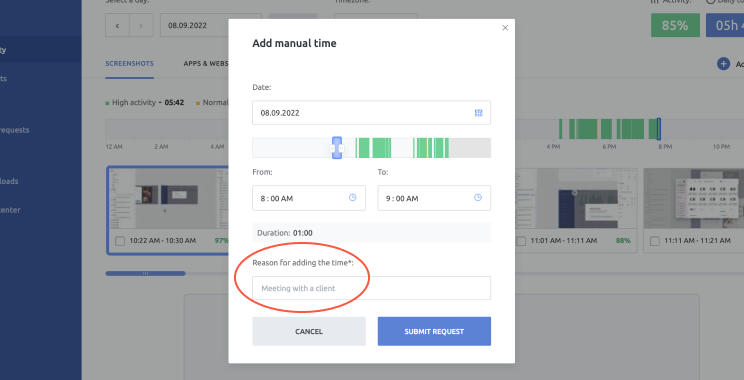744x380 pixels.
Task: Click the SUBMIT REQUEST button
Action: [434, 331]
